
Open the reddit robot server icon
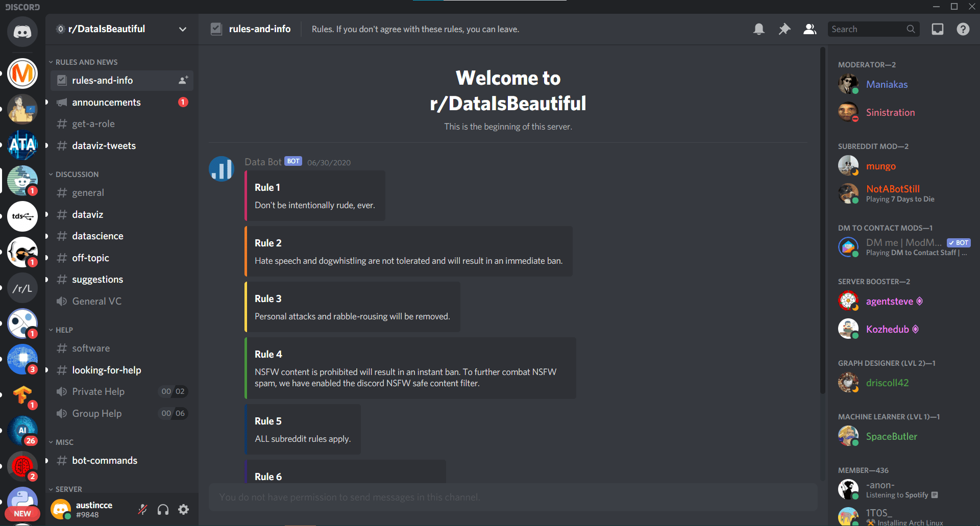[22, 181]
